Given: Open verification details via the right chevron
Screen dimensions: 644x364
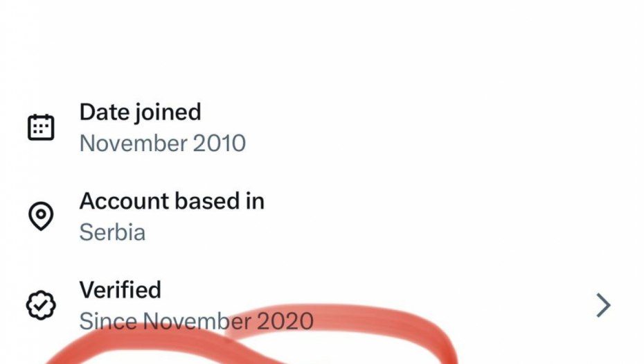Looking at the screenshot, I should [x=603, y=305].
